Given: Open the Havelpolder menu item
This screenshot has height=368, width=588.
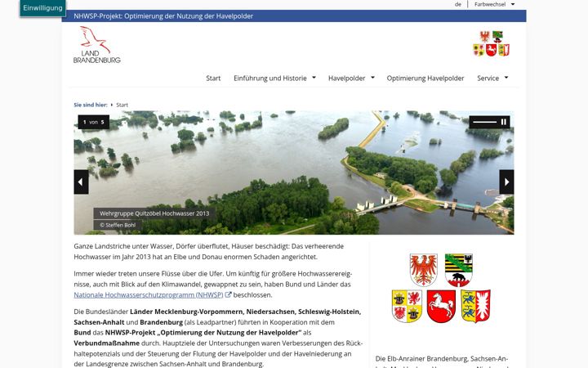Looking at the screenshot, I should (346, 79).
